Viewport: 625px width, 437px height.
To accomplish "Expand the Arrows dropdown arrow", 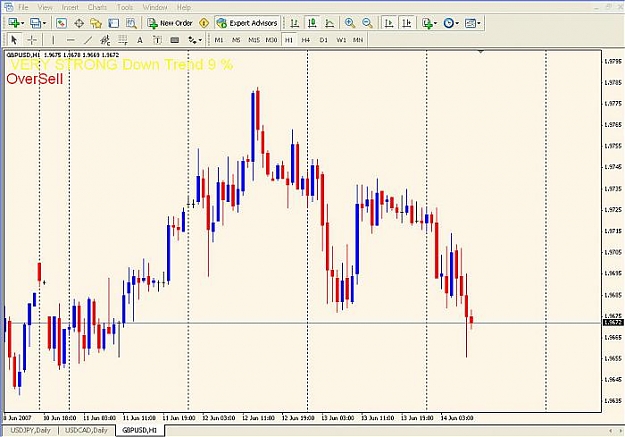I will click(200, 40).
